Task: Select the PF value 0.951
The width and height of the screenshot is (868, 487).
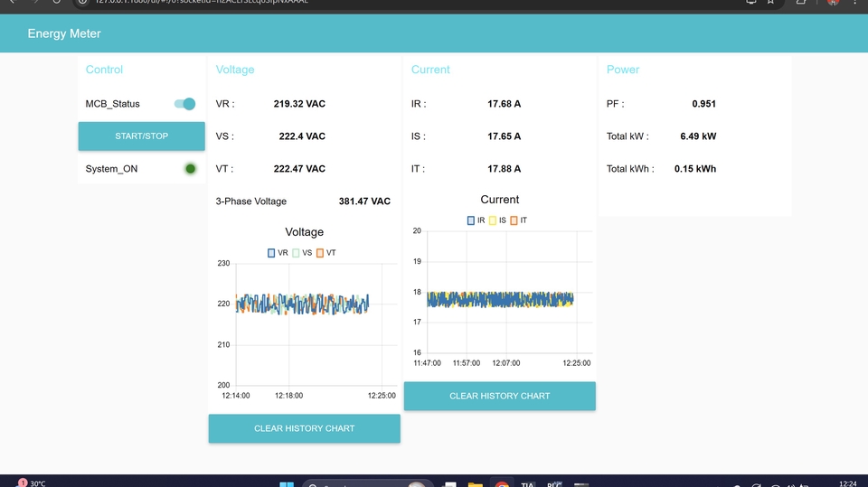Action: point(703,104)
